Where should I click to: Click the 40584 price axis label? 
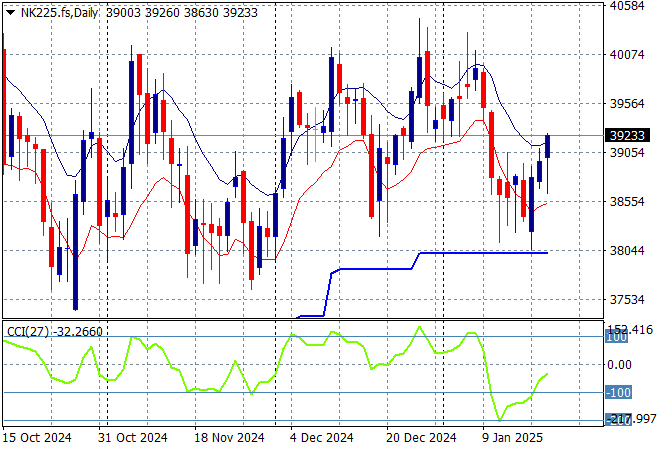[x=630, y=6]
